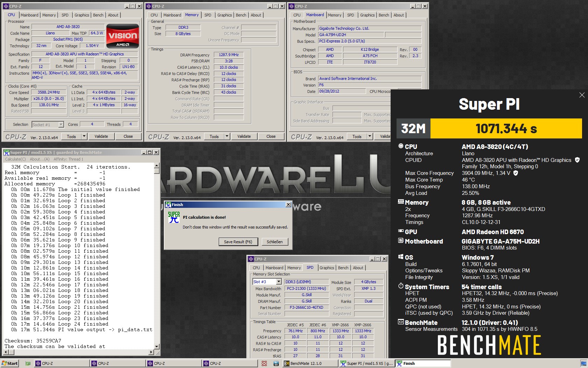Click the memory chip icon in taskbar
Screen dimensions: 588x368
276,363
